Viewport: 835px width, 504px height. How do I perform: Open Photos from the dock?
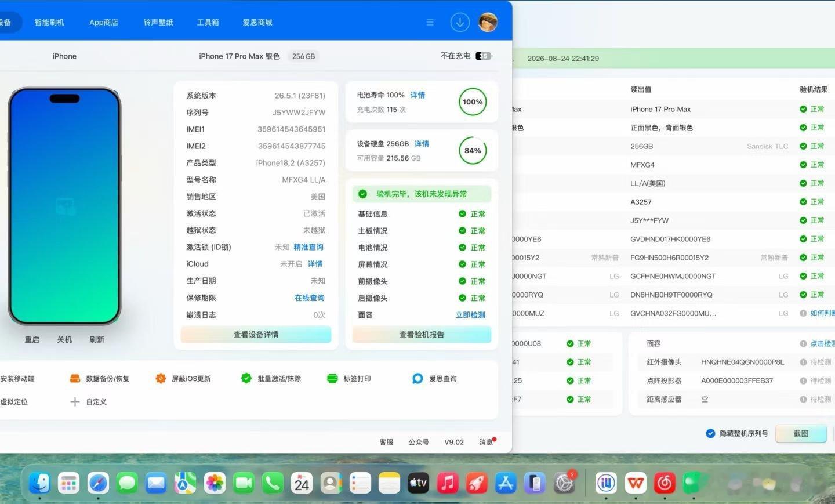click(215, 483)
